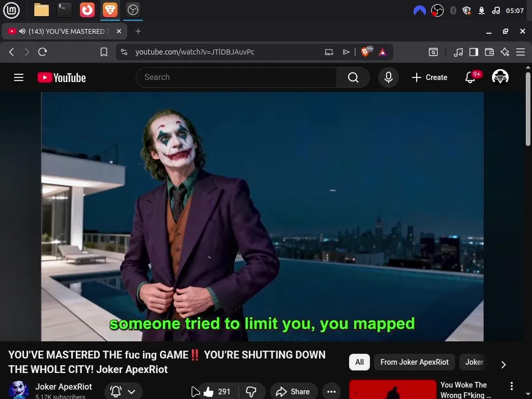Screen dimensions: 532x399
Task: Open a new browser tab
Action: 138,31
